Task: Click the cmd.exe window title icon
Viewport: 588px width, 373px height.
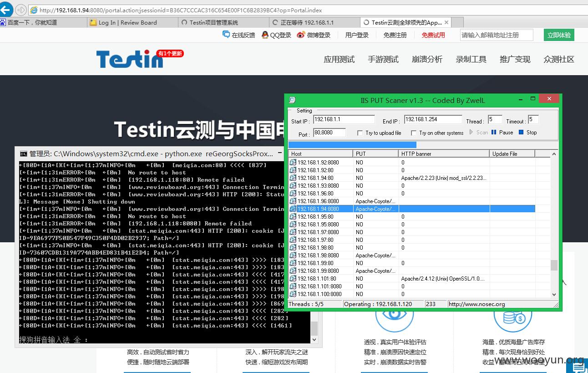Action: coord(23,153)
